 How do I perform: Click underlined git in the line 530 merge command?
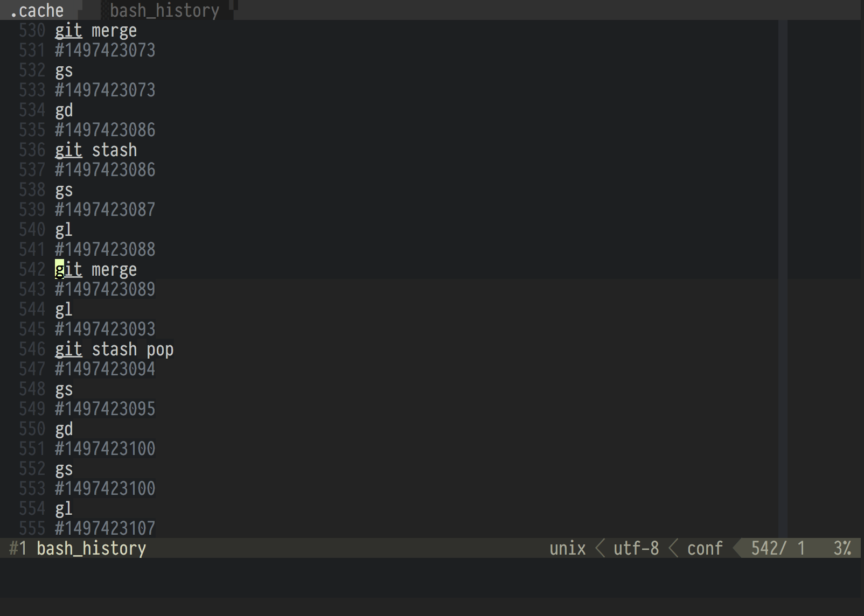(68, 30)
